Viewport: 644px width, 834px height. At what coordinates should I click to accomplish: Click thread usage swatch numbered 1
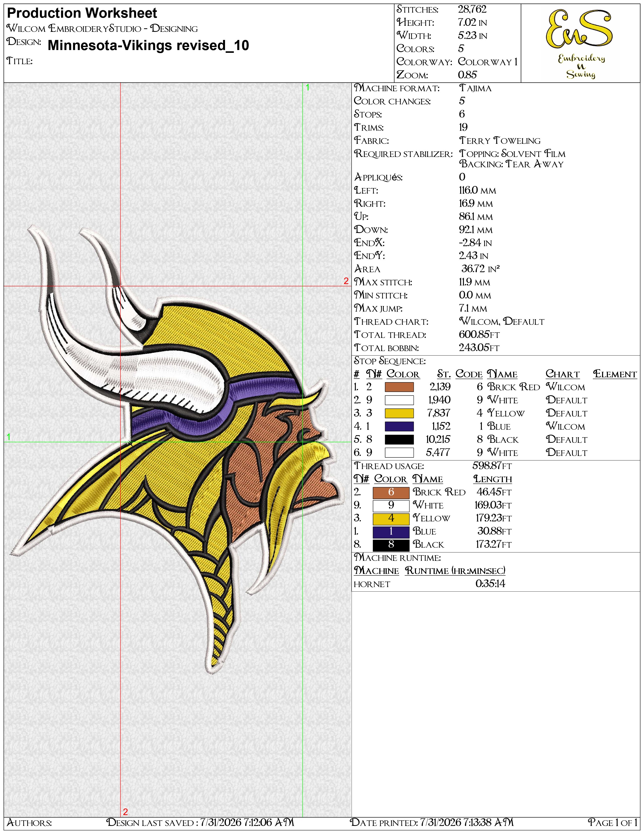(391, 531)
